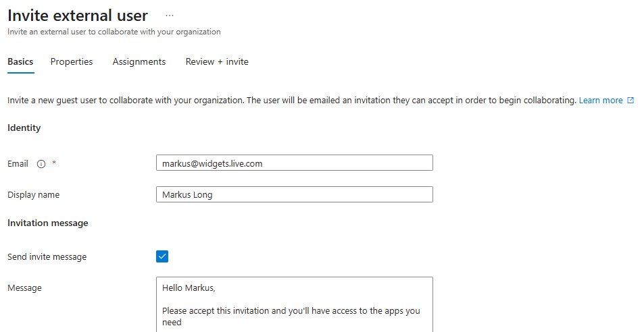
Task: Click the Send invite message label
Action: tap(47, 257)
